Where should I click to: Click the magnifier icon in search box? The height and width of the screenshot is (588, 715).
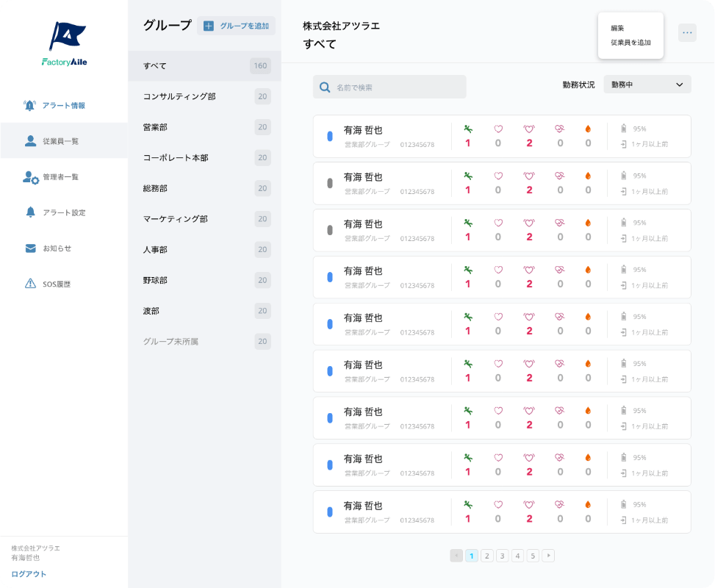[x=325, y=87]
